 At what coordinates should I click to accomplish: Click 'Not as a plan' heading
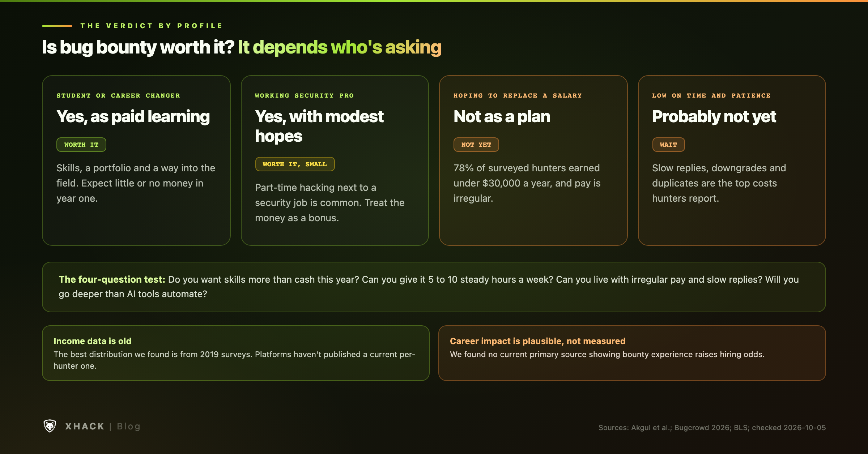(x=502, y=117)
